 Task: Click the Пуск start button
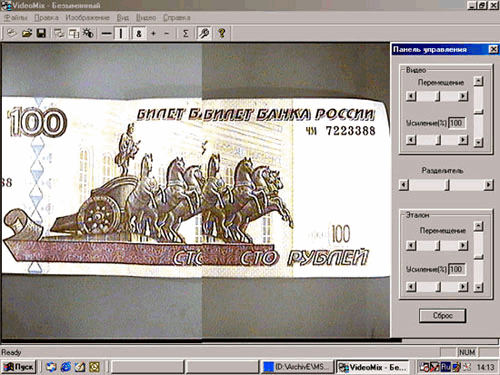click(x=19, y=367)
